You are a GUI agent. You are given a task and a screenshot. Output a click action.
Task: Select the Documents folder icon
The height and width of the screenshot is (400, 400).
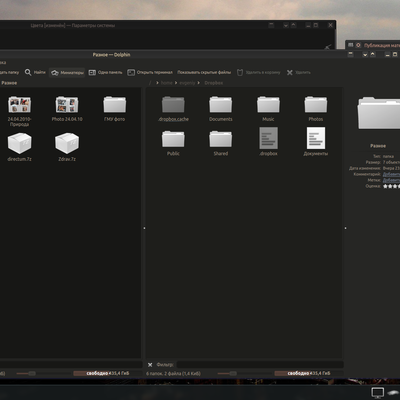point(221,105)
